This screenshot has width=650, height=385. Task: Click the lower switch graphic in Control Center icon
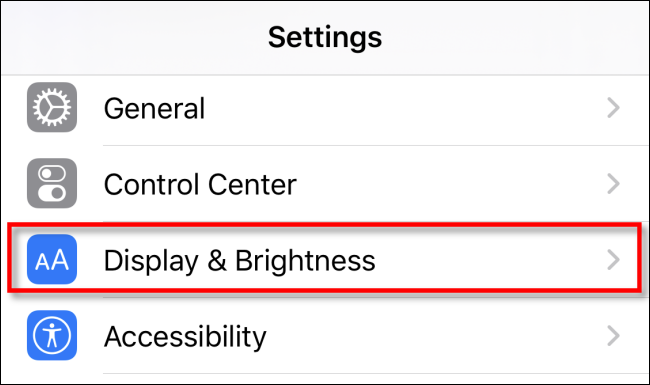click(x=52, y=193)
